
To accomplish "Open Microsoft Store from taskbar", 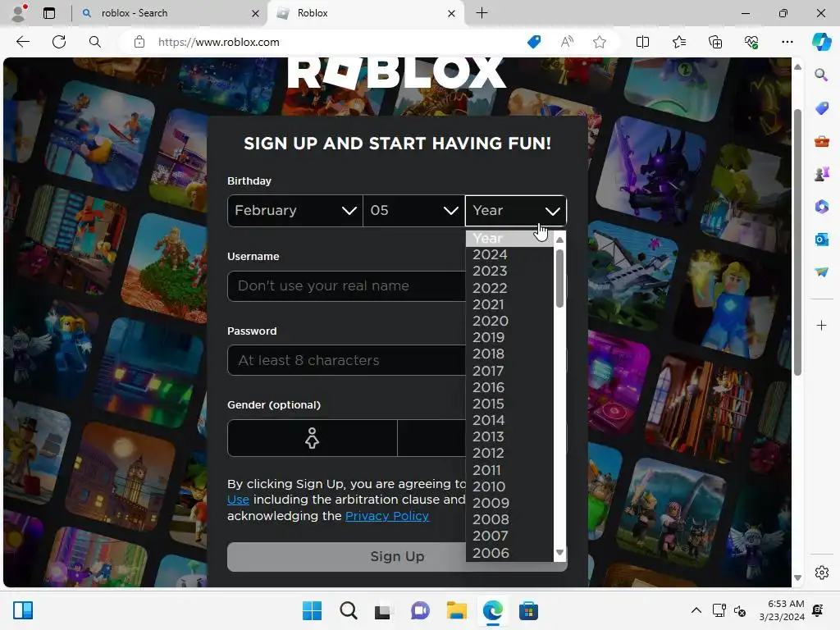I will coord(528,610).
